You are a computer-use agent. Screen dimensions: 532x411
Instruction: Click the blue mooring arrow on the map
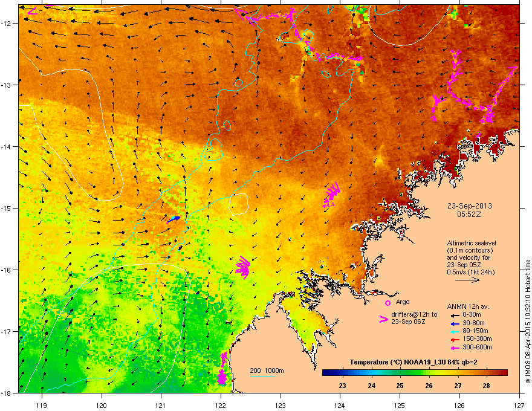click(174, 219)
